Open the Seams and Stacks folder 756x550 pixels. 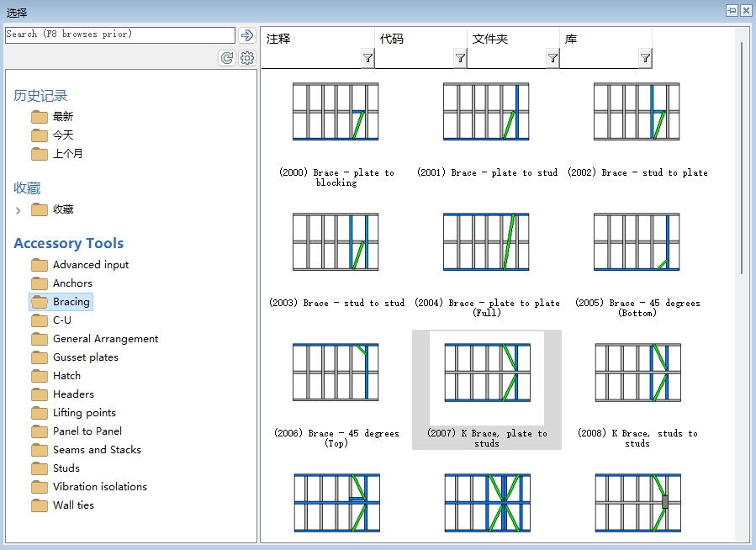coord(86,449)
